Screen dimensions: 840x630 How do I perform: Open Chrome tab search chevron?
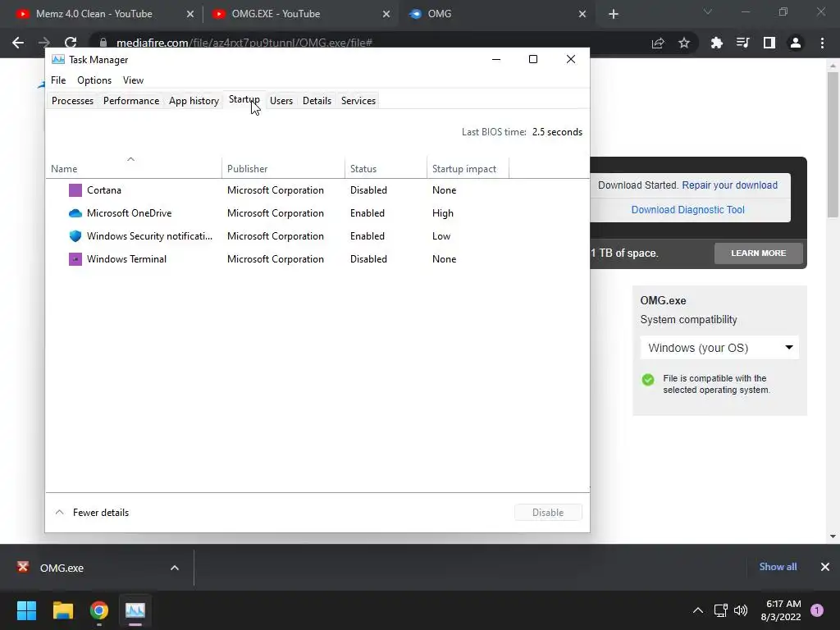tap(708, 11)
